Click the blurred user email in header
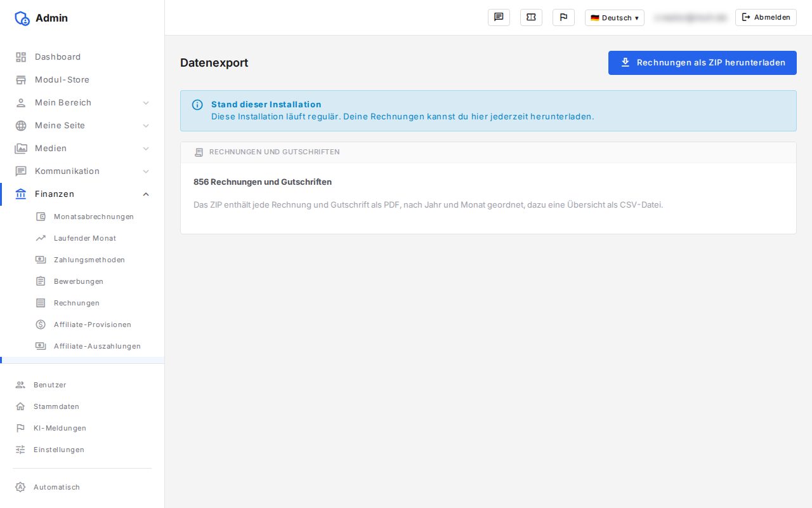 690,18
